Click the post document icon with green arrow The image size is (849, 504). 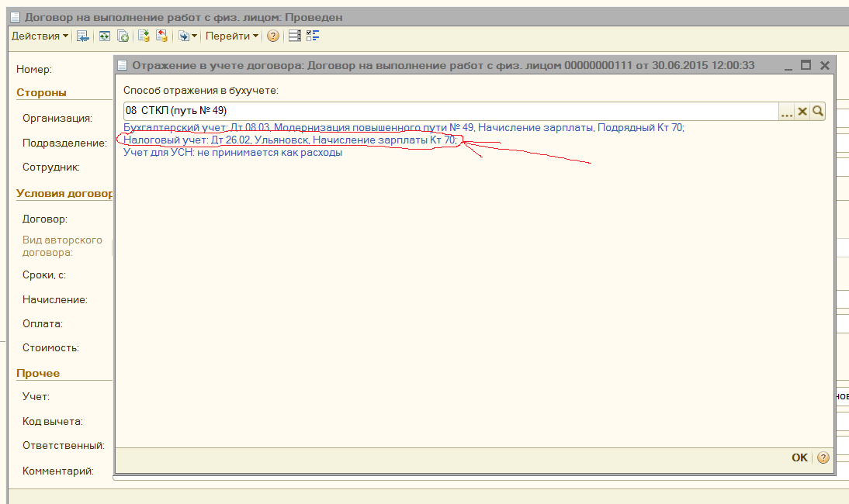click(144, 36)
